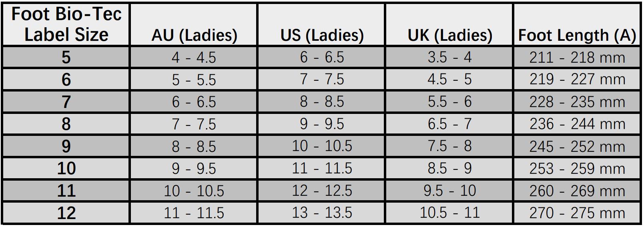Screen dimensions: 644x227
Task: Click US size 13 - 13.5 cell
Action: tap(322, 213)
